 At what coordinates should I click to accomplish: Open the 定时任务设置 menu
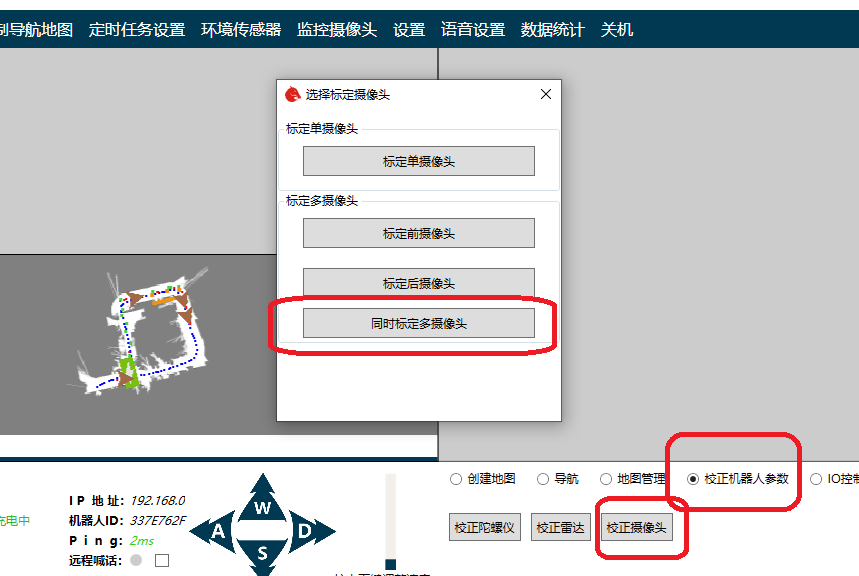coord(137,30)
